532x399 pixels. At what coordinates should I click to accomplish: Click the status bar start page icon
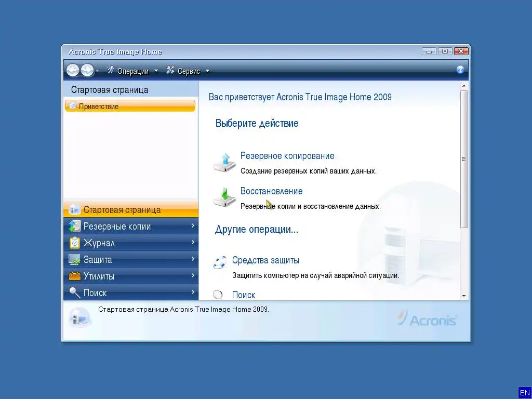click(79, 318)
